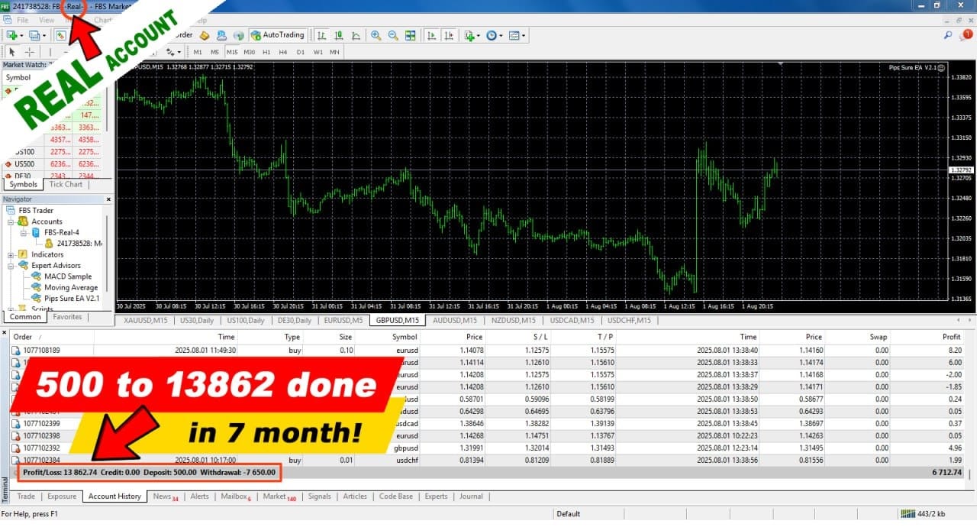The image size is (980, 527).
Task: Open the EURUSD,M15 chart tab
Action: coord(341,321)
